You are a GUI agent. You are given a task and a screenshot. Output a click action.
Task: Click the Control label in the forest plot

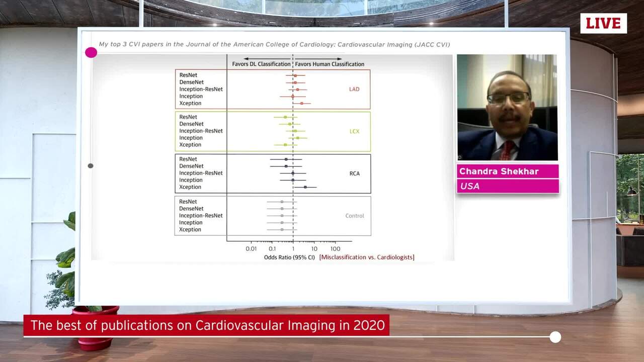click(x=355, y=216)
